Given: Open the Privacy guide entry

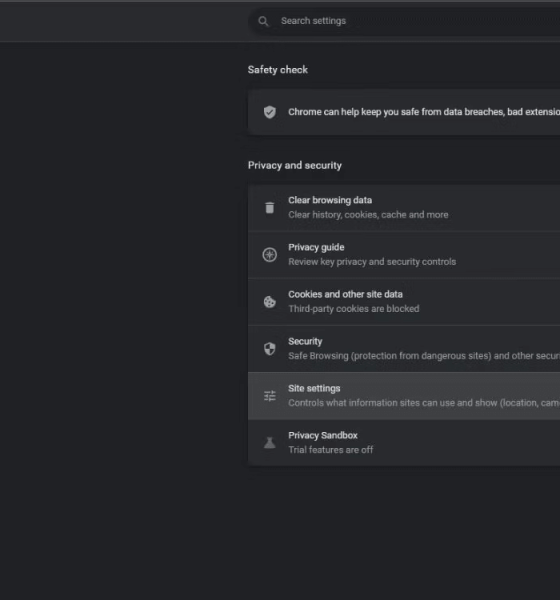Looking at the screenshot, I should pos(404,255).
